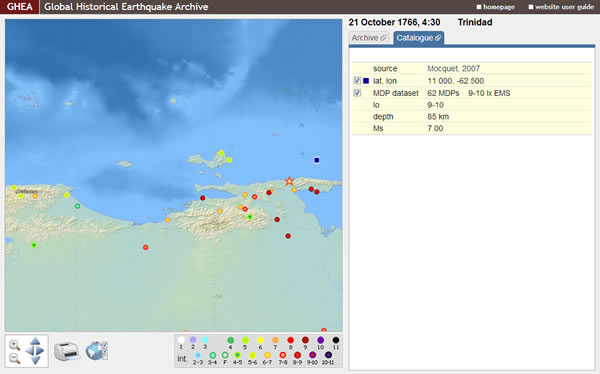
Task: Open the website user guide link
Action: point(561,7)
